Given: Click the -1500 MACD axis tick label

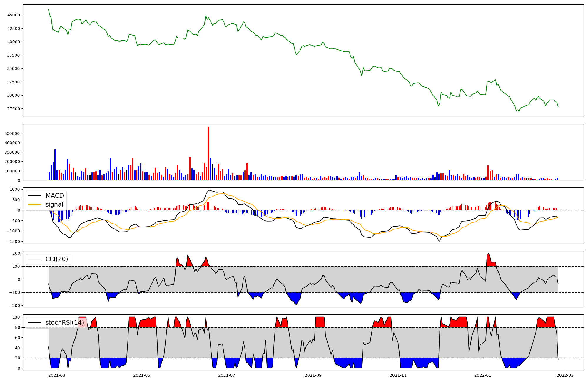Looking at the screenshot, I should point(13,242).
